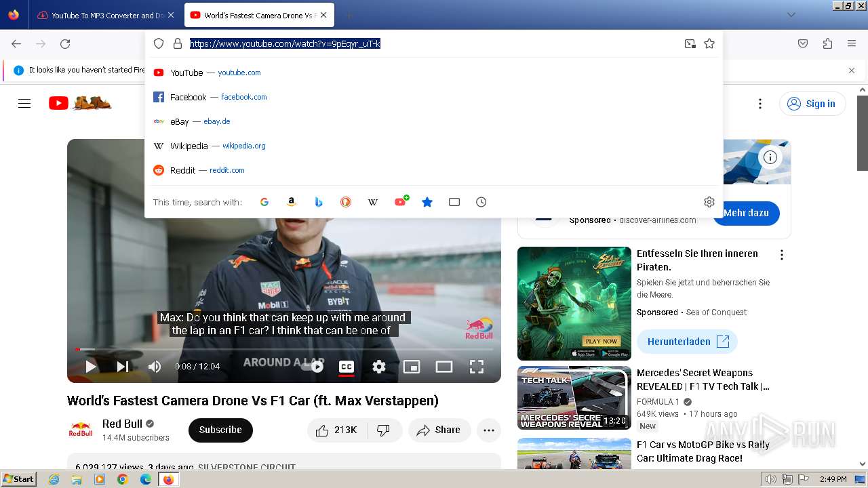868x488 pixels.
Task: Open options for Sea of Conquest ad
Action: coord(782,255)
